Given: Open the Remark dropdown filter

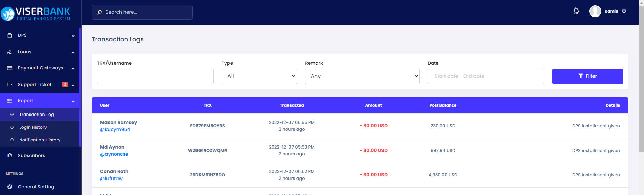Looking at the screenshot, I should click(362, 76).
